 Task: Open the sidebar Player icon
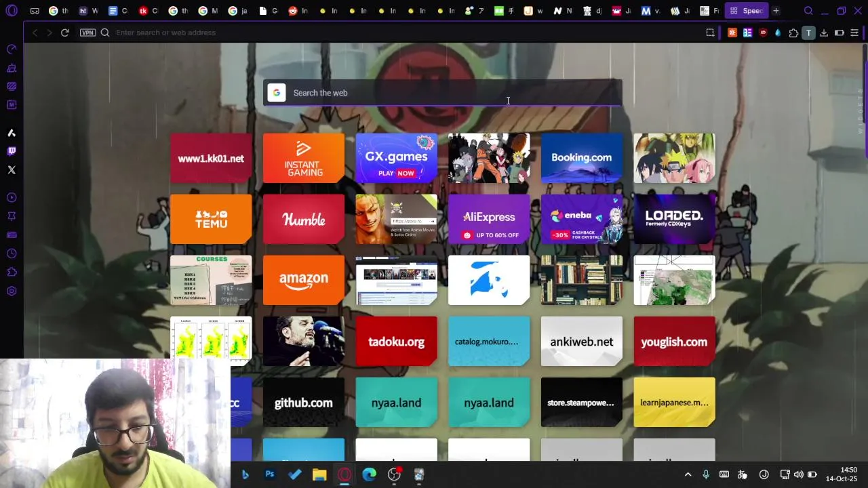[12, 197]
